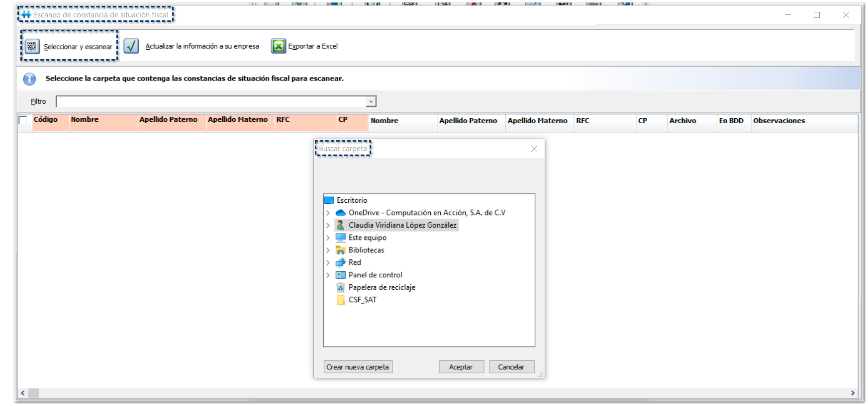Expand the OneDrive - Computación en Acción node

(x=328, y=213)
